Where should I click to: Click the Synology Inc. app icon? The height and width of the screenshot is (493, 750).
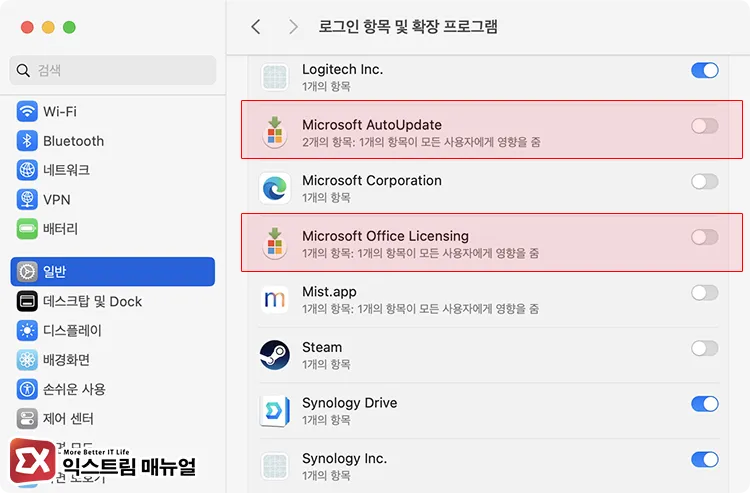click(x=275, y=466)
